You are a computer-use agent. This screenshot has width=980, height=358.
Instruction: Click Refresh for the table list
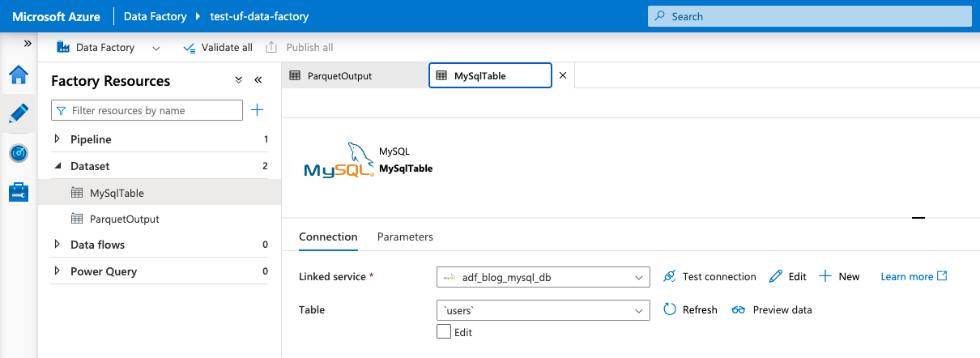tap(690, 309)
